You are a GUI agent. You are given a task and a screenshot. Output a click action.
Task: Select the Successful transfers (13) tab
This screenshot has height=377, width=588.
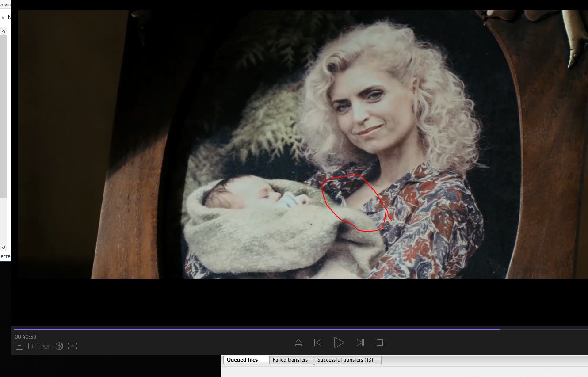coord(345,360)
